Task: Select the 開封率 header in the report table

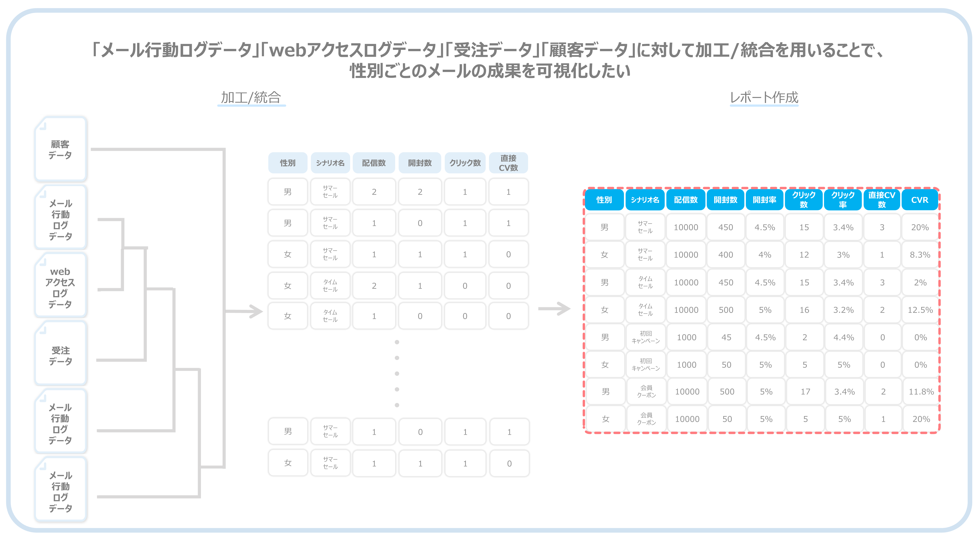Action: click(x=764, y=200)
